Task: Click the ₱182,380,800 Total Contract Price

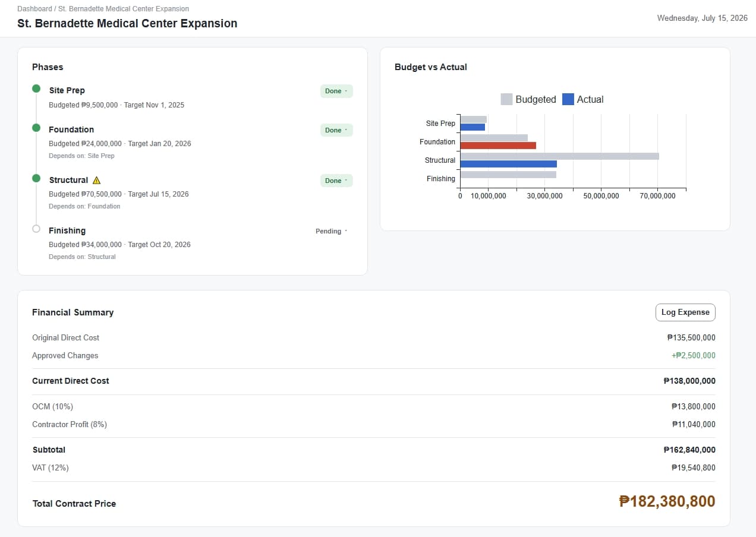Action: (667, 501)
